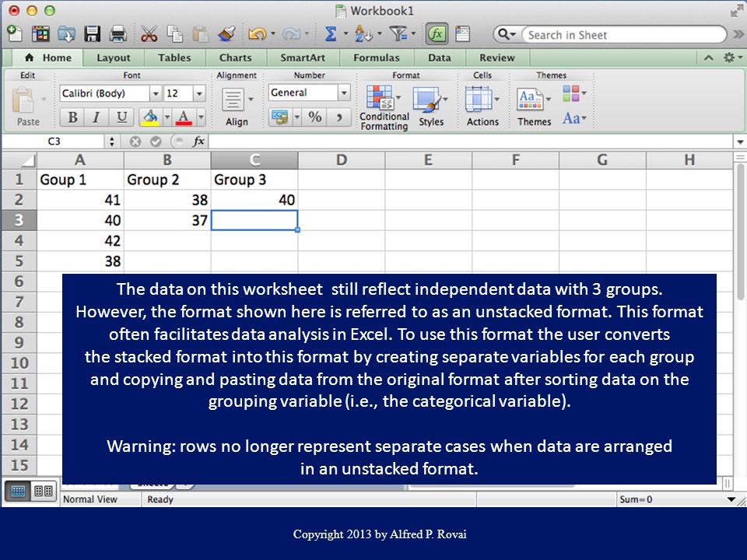
Task: Switch to the Tables tab
Action: (174, 58)
